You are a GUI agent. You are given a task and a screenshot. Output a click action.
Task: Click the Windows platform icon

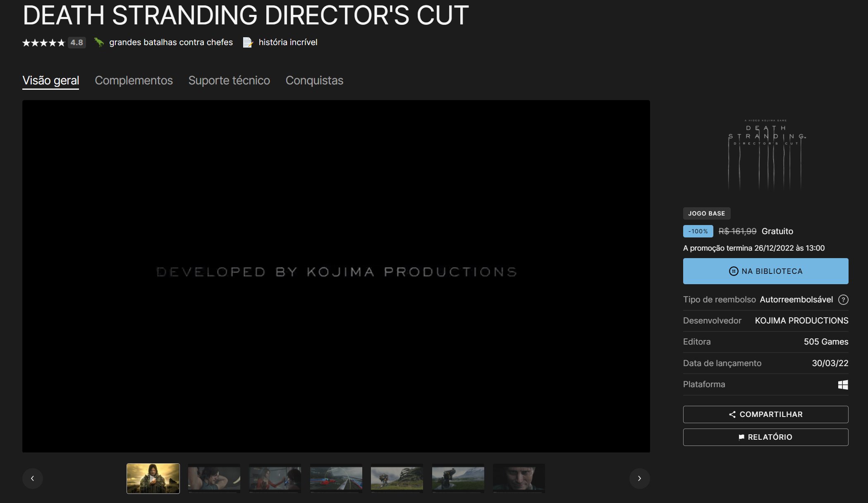(x=843, y=385)
